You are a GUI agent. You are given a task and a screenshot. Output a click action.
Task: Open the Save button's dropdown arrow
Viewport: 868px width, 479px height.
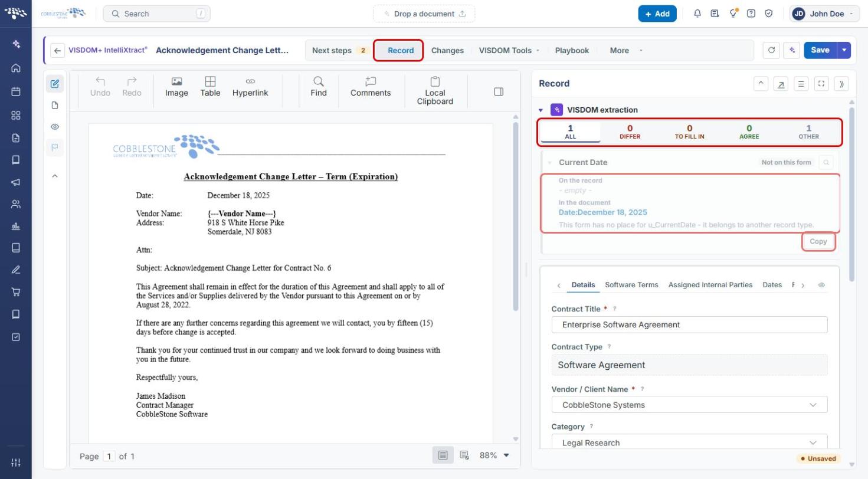point(844,50)
